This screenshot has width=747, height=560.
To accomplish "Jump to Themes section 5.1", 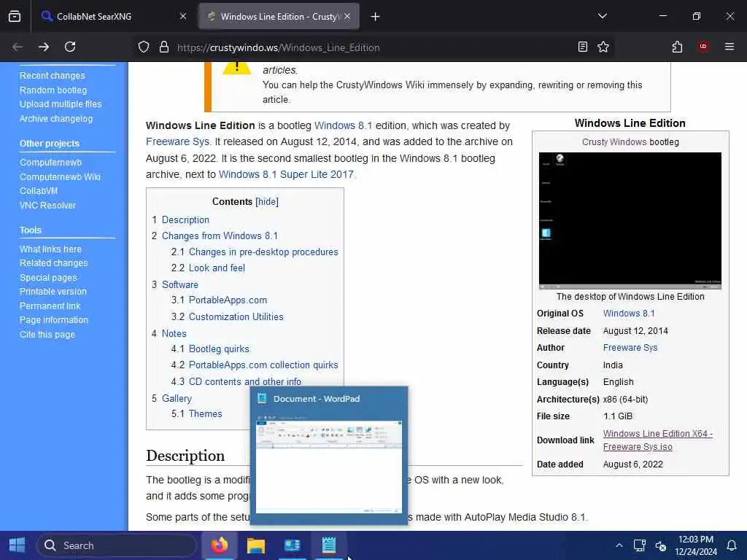I will (205, 414).
